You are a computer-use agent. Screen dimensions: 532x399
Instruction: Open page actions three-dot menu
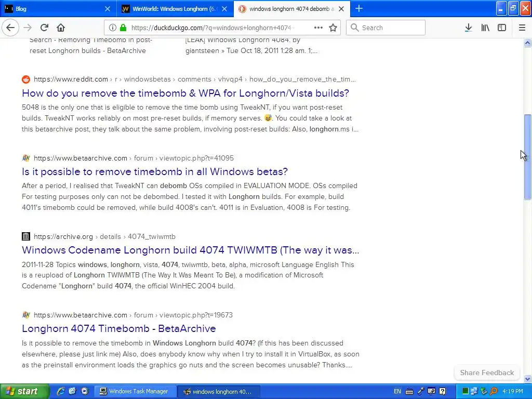[x=318, y=28]
